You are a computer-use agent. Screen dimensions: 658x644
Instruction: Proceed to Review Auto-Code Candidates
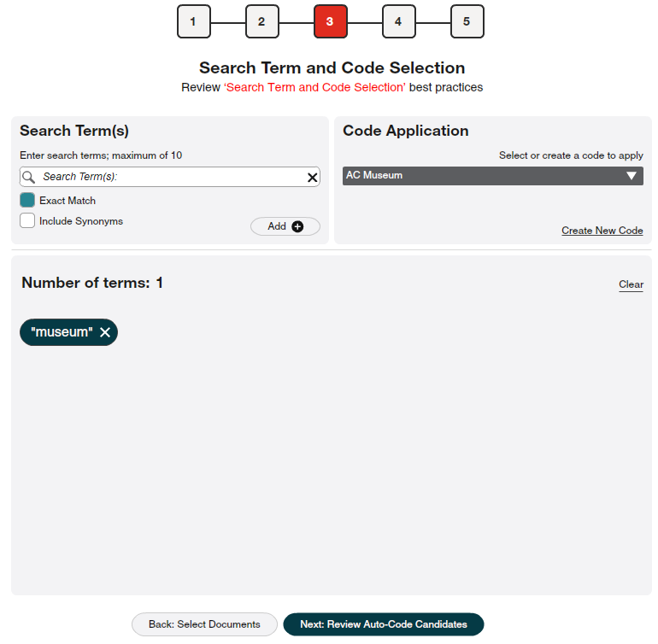[x=384, y=624]
